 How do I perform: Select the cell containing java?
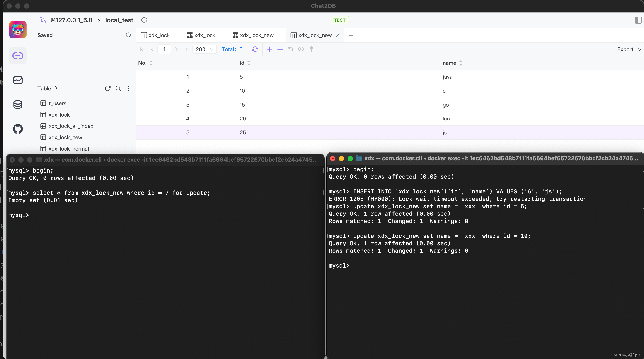point(542,77)
